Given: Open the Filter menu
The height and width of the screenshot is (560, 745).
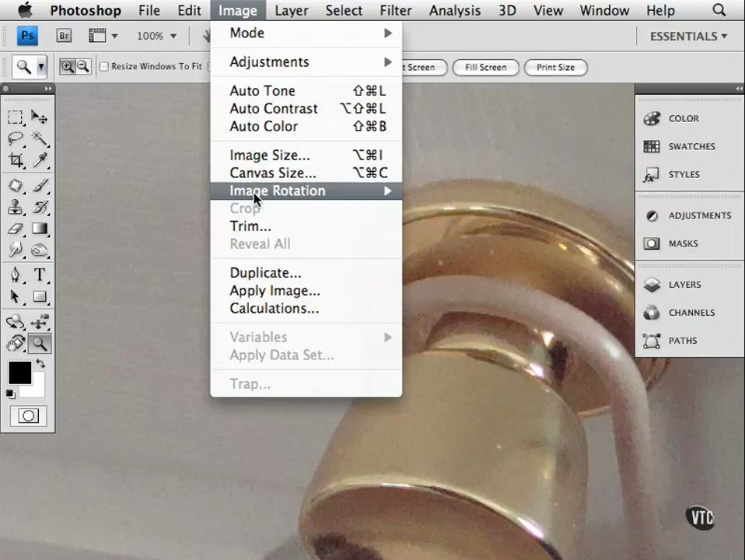Looking at the screenshot, I should [396, 10].
